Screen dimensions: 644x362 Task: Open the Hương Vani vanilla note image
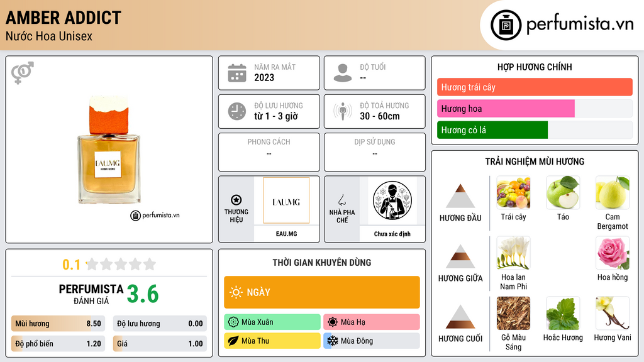613,313
